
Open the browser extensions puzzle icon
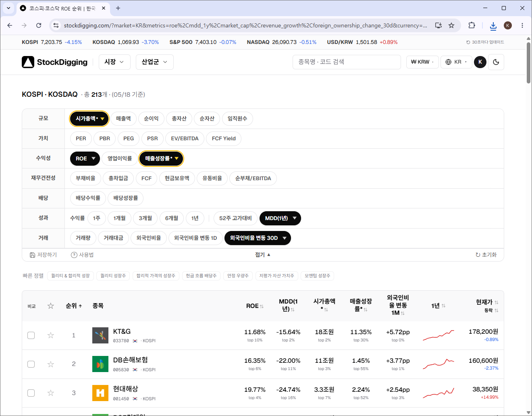coord(472,25)
